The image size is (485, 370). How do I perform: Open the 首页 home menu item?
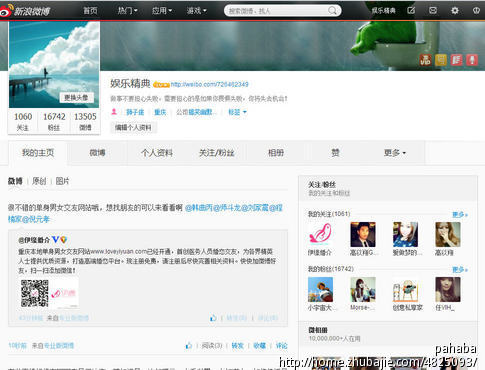point(90,11)
